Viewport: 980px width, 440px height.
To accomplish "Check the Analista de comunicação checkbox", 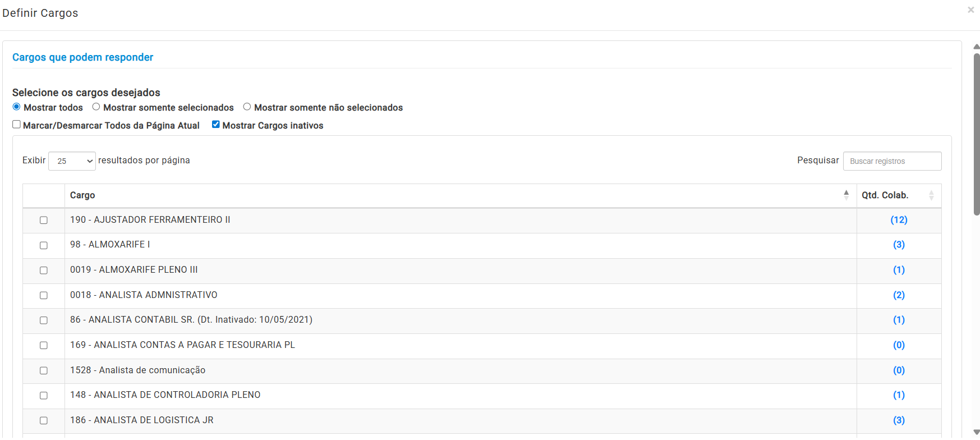I will click(44, 370).
